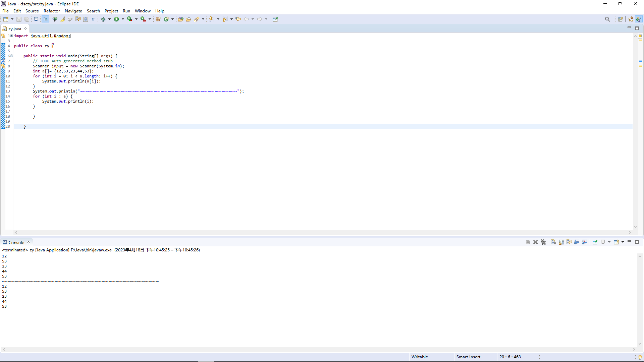Expand the Run button dropdown arrow
The height and width of the screenshot is (362, 644).
(123, 19)
